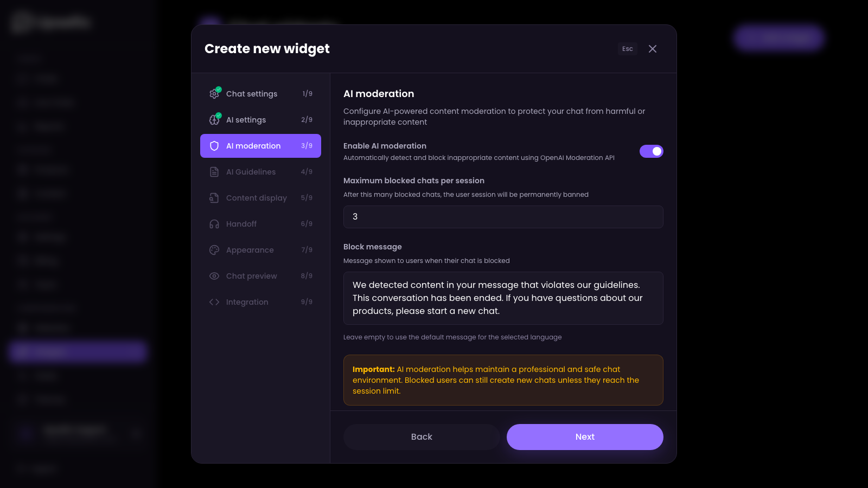The image size is (868, 488).
Task: Disable the Enable AI moderation toggle
Action: [652, 151]
